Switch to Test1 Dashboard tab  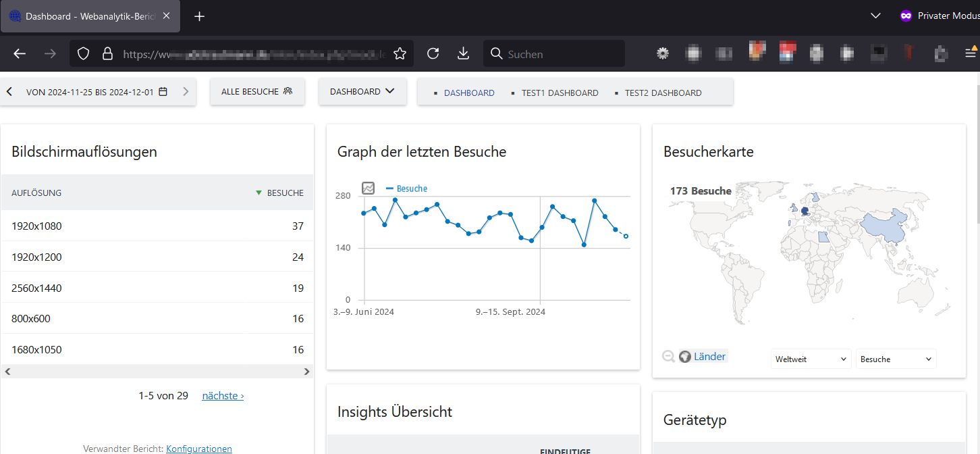560,93
